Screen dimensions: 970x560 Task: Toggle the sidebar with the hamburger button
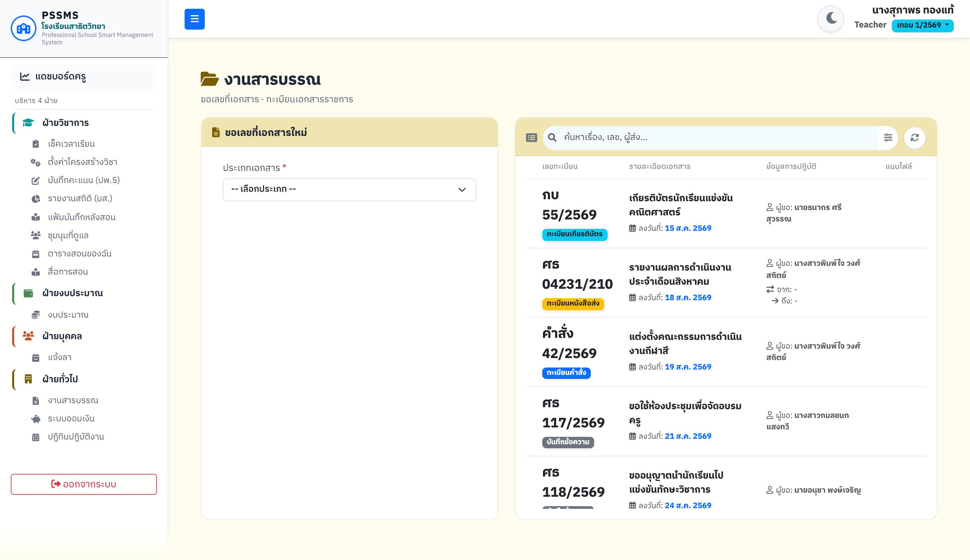tap(194, 19)
